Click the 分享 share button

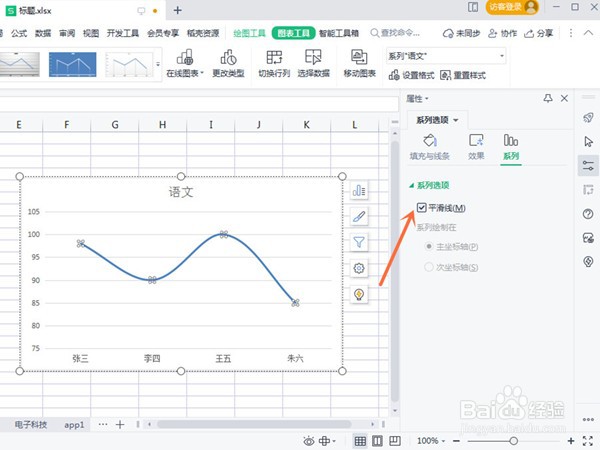coord(539,33)
